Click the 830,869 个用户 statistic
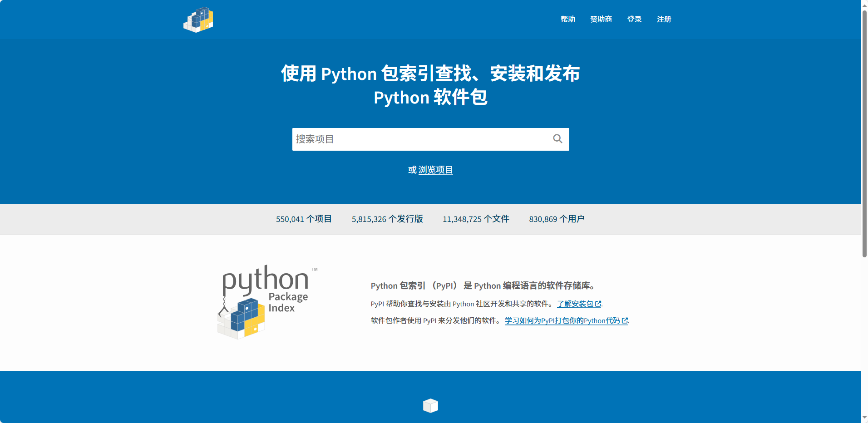The height and width of the screenshot is (423, 868). 557,219
